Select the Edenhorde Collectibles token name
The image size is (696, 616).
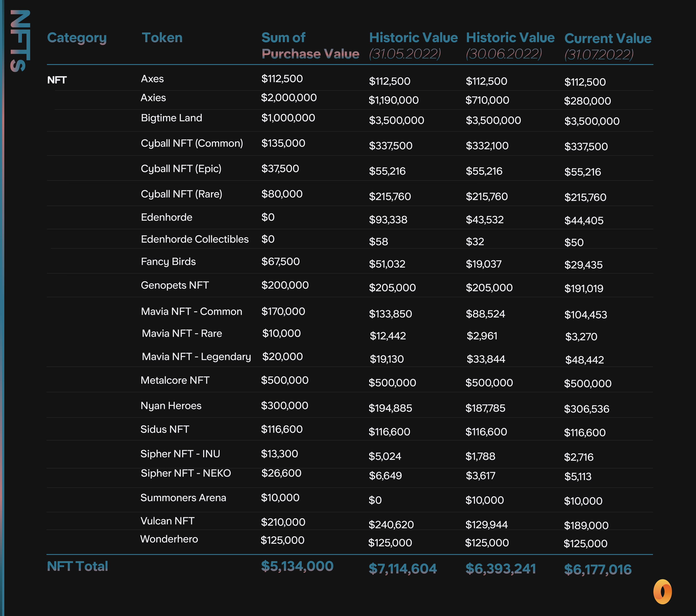195,239
